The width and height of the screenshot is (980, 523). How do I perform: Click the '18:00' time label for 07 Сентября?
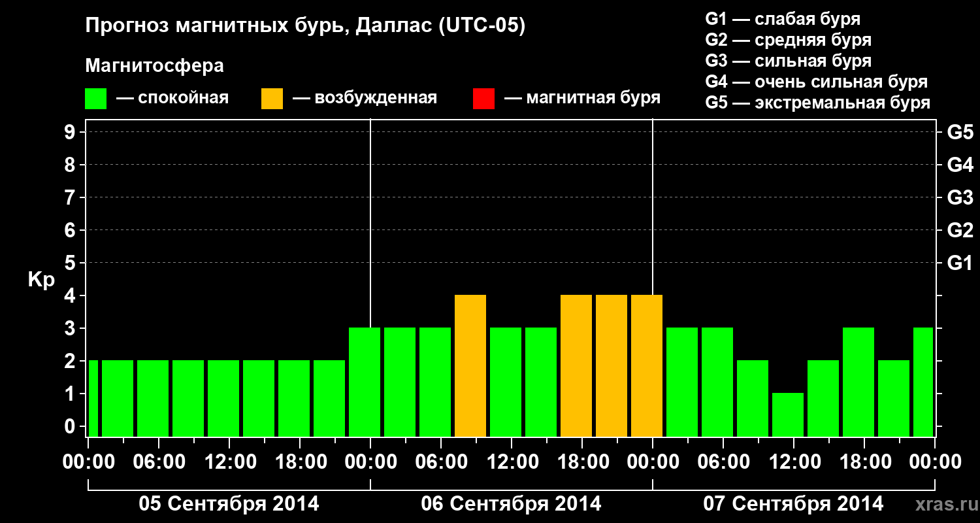pos(864,462)
